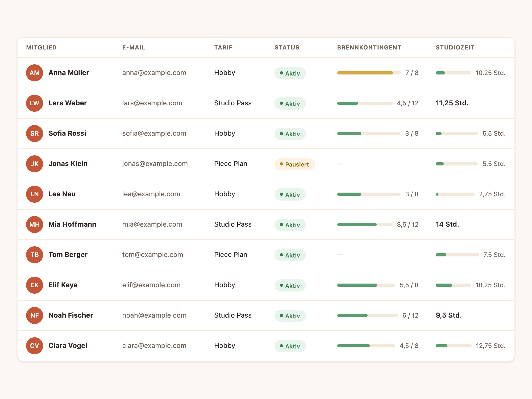The image size is (532, 399).
Task: Click Noah Fischer's NF avatar
Action: (x=35, y=315)
